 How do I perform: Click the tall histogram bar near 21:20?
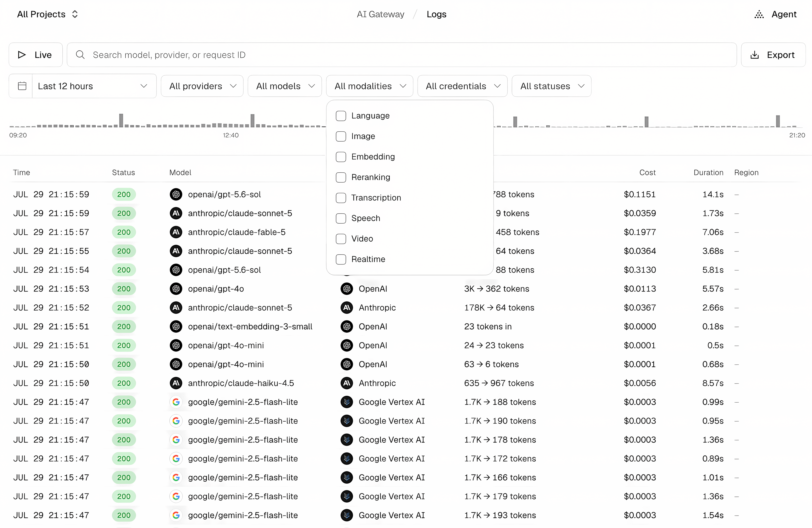pyautogui.click(x=778, y=121)
